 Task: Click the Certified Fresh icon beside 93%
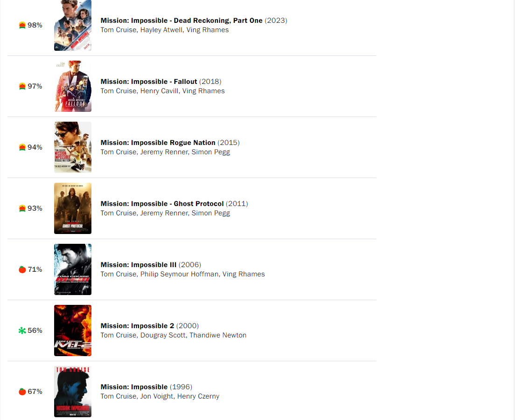(22, 208)
